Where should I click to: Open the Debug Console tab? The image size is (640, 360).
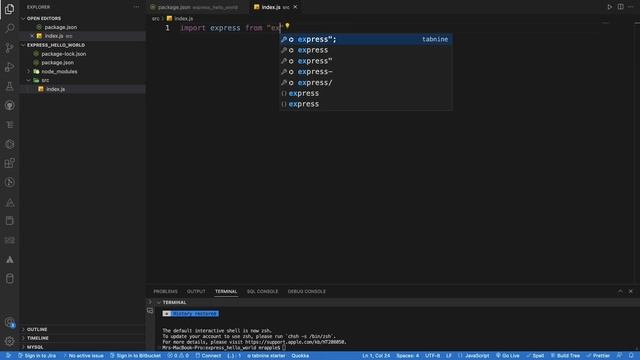pyautogui.click(x=307, y=291)
